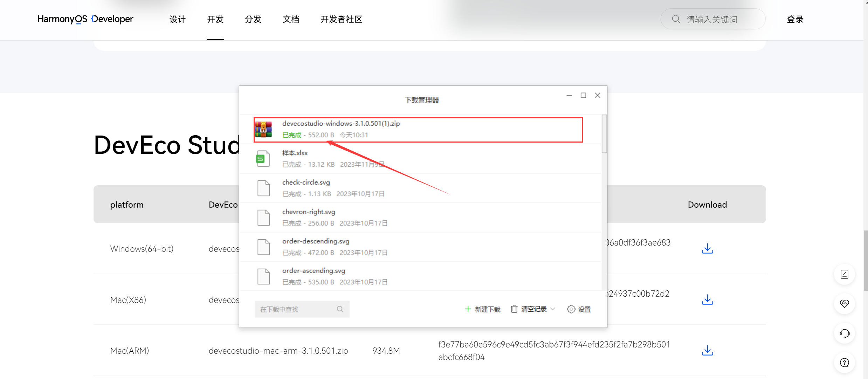
Task: Click the Windows(64-bit) platform cell
Action: 142,249
